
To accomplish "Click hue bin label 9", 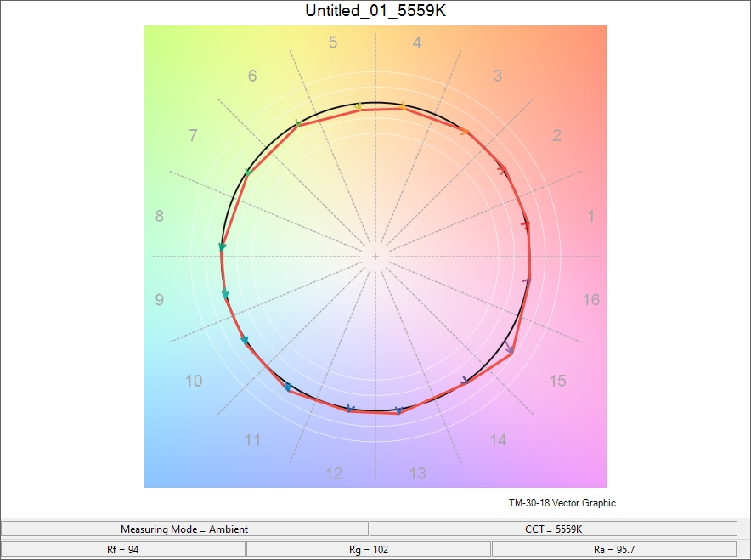I will point(160,300).
